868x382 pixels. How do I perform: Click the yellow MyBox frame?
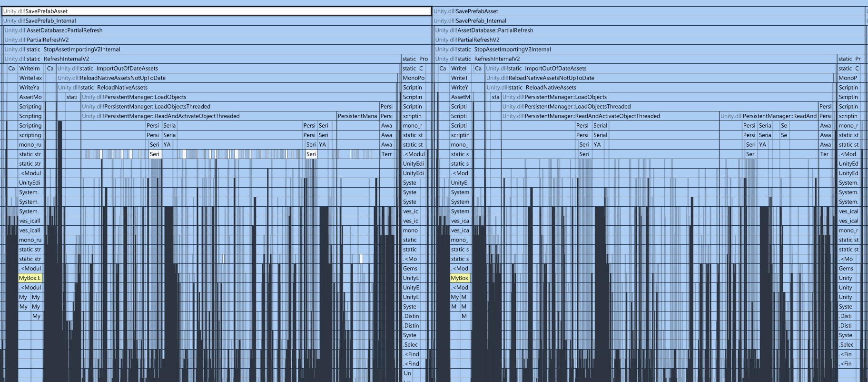[460, 278]
